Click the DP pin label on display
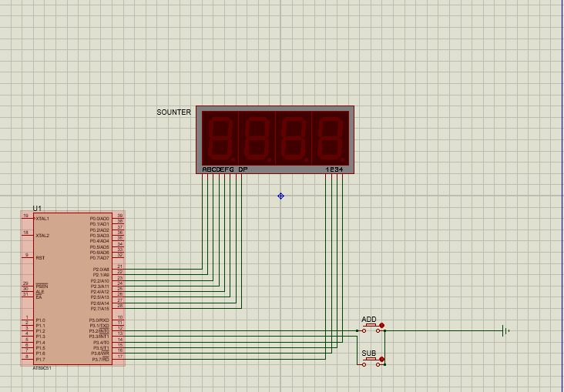The width and height of the screenshot is (564, 392). (x=243, y=169)
